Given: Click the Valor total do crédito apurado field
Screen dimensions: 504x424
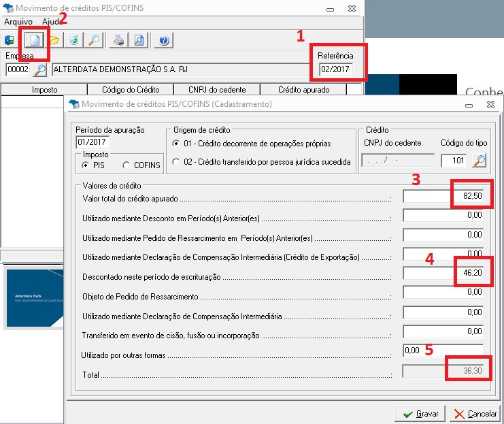Looking at the screenshot, I should click(443, 196).
